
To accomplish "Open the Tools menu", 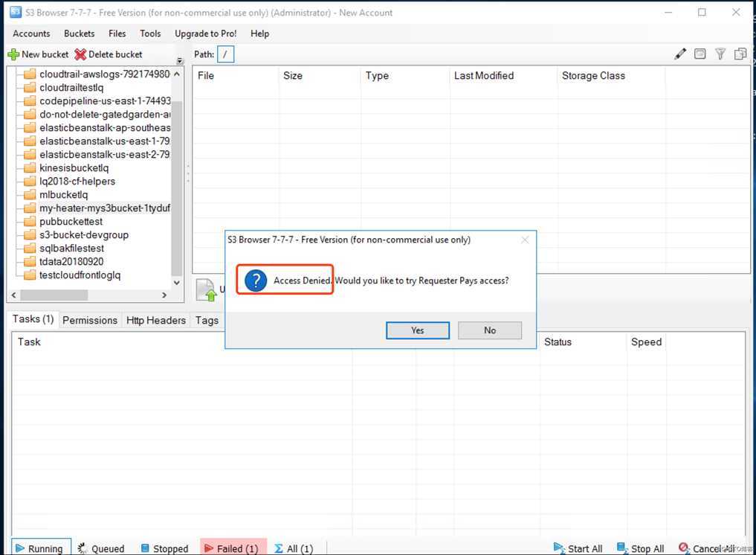I will pyautogui.click(x=150, y=33).
